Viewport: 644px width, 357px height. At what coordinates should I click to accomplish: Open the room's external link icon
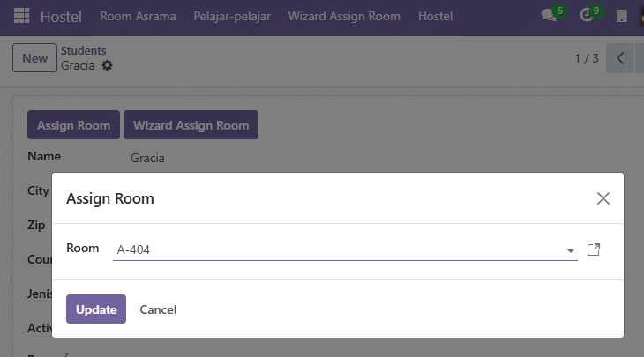coord(594,249)
